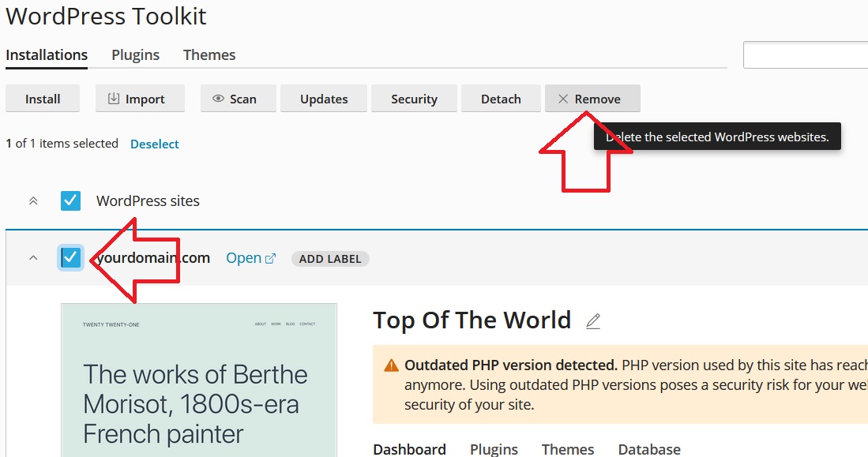Click the eye icon on Scan button

(x=219, y=99)
